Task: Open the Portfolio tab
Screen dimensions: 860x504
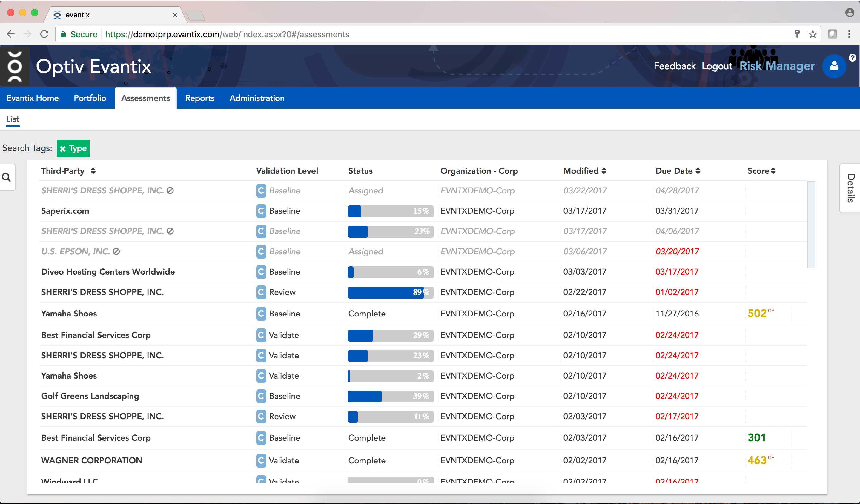Action: point(90,98)
